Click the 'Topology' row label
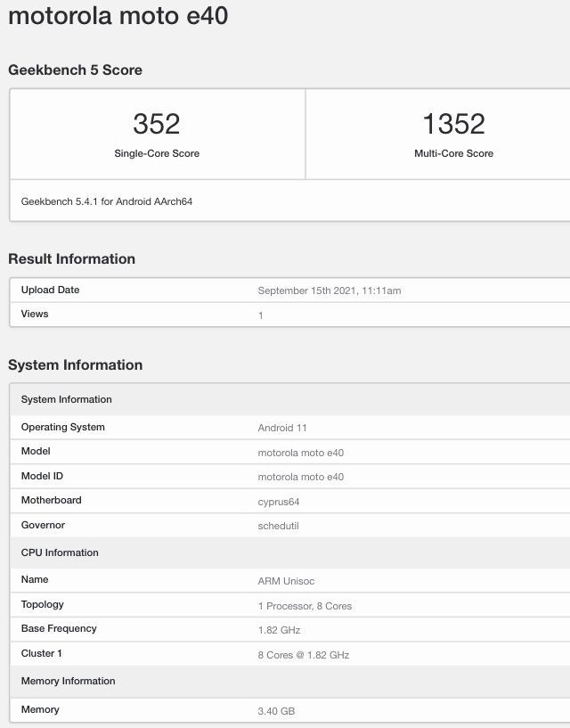 (43, 604)
